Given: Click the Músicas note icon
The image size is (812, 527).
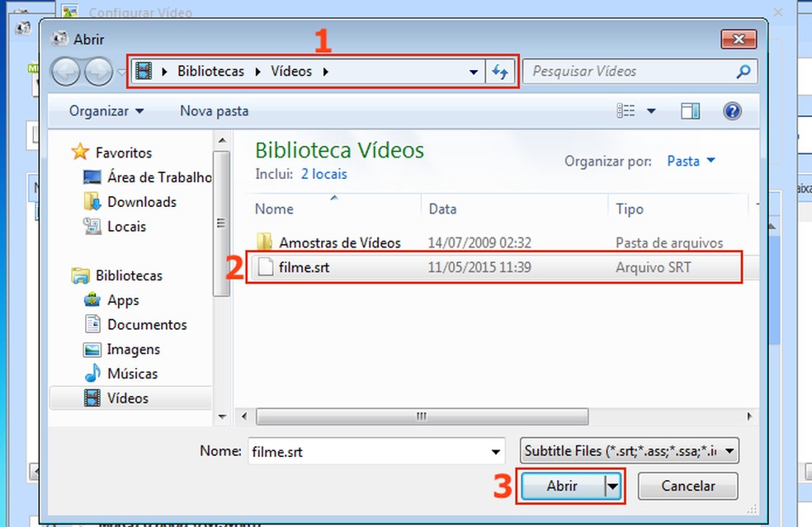Looking at the screenshot, I should pos(92,374).
